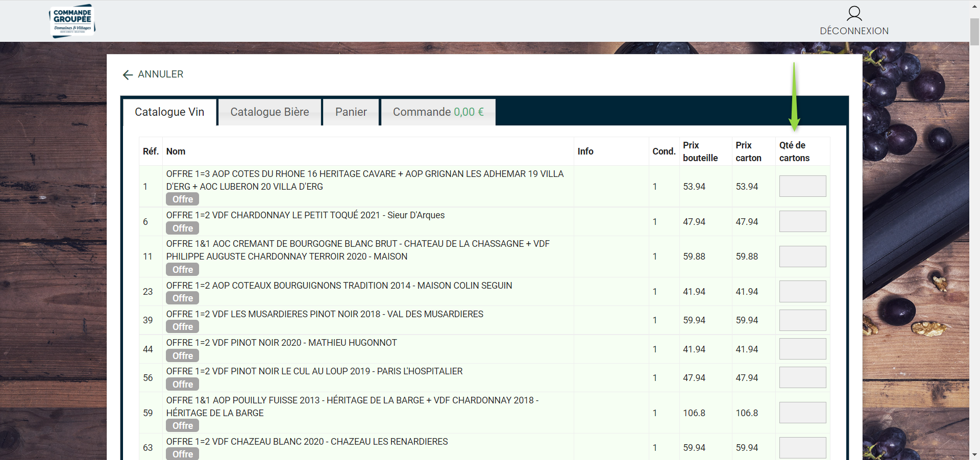Open the Catalogue Bière tab
Viewport: 980px width, 460px height.
click(269, 112)
